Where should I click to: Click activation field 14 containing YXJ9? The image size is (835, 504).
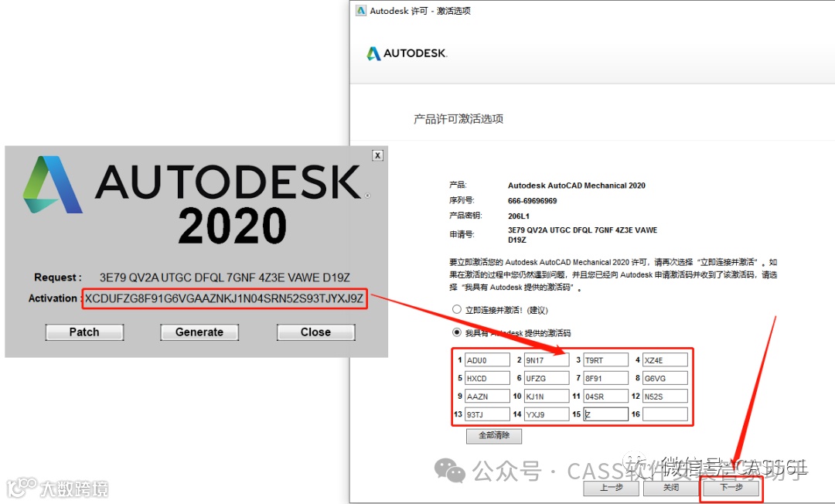(547, 414)
